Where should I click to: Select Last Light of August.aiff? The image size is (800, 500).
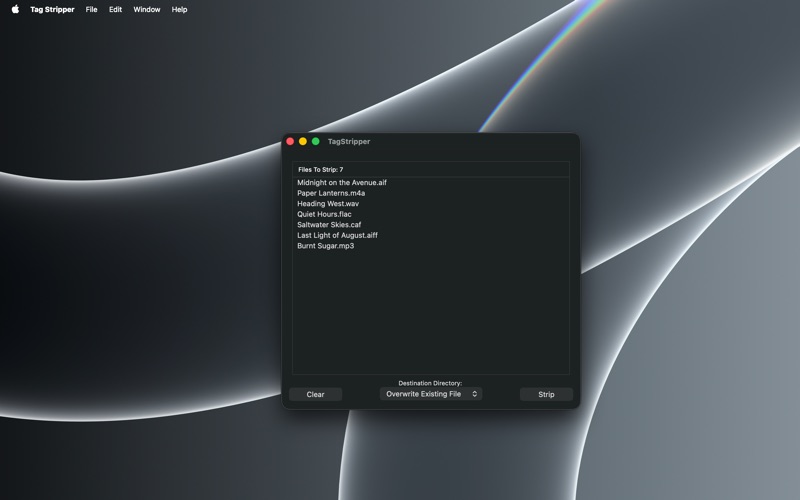click(x=431, y=235)
